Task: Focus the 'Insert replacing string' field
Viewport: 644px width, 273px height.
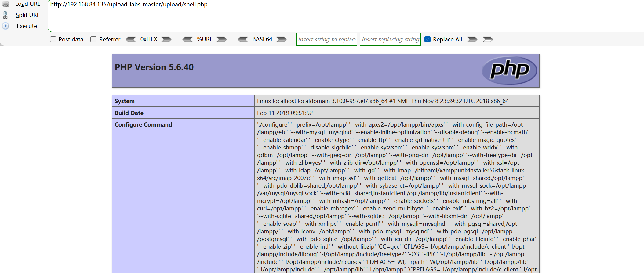Action: coord(390,39)
